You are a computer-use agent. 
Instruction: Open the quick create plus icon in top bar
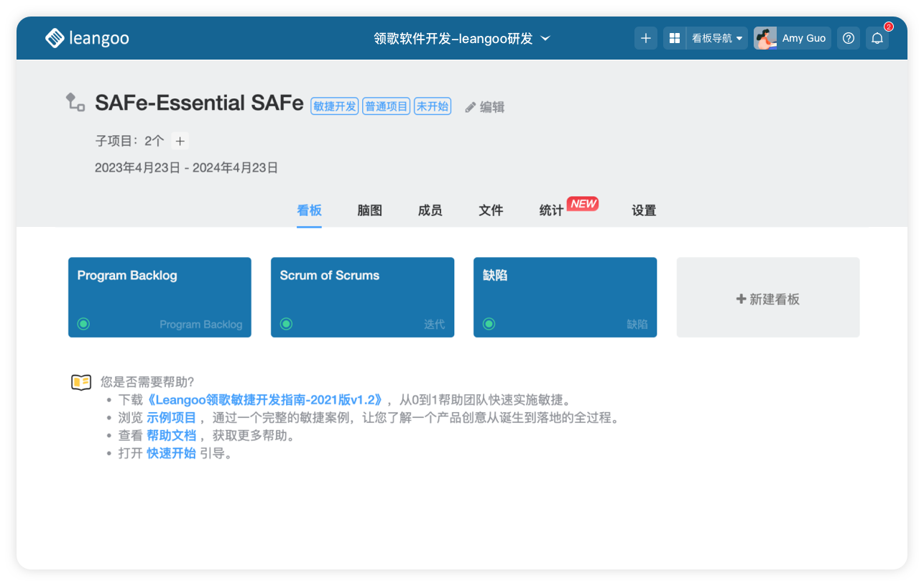click(x=645, y=37)
